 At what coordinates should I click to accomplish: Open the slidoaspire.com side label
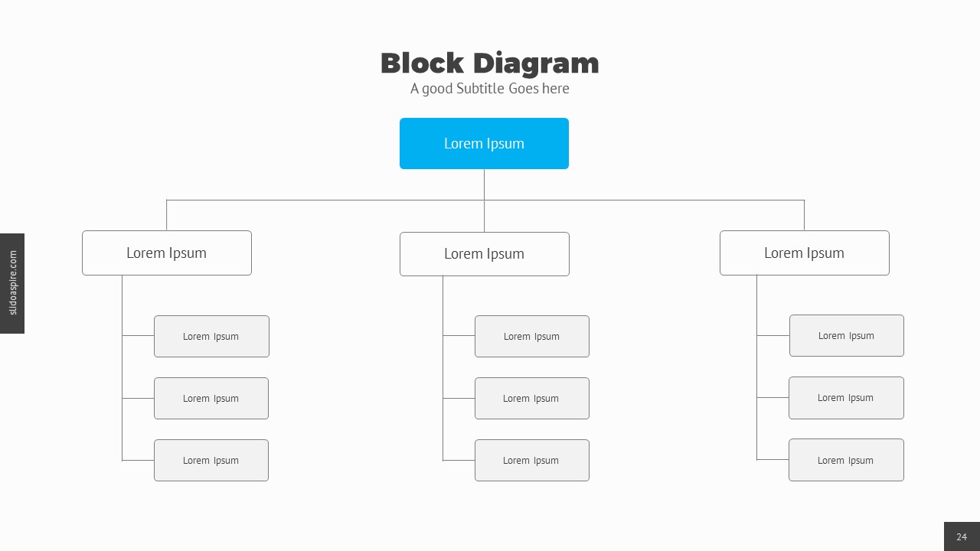click(x=12, y=283)
